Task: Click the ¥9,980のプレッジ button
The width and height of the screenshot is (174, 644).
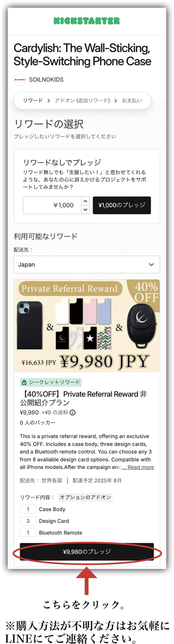Action: [87, 551]
